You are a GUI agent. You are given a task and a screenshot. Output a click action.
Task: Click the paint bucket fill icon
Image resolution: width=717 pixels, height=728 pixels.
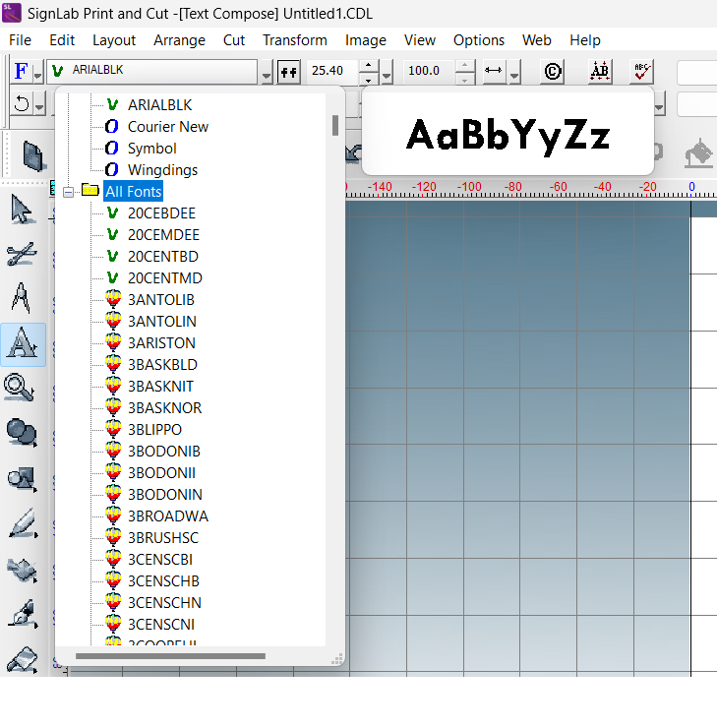point(698,153)
